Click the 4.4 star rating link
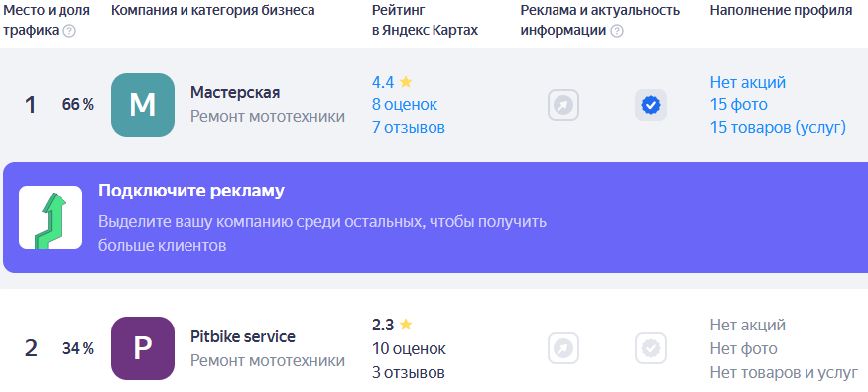 pyautogui.click(x=392, y=82)
